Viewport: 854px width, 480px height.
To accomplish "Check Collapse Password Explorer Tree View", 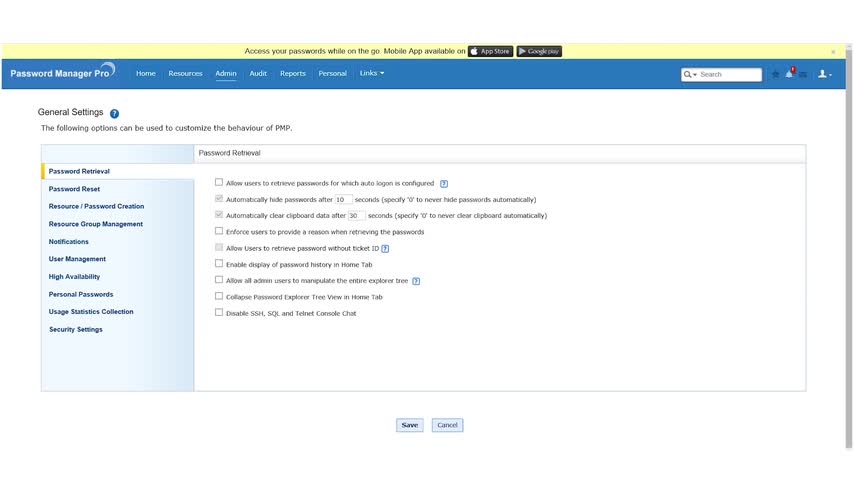I will pyautogui.click(x=219, y=296).
